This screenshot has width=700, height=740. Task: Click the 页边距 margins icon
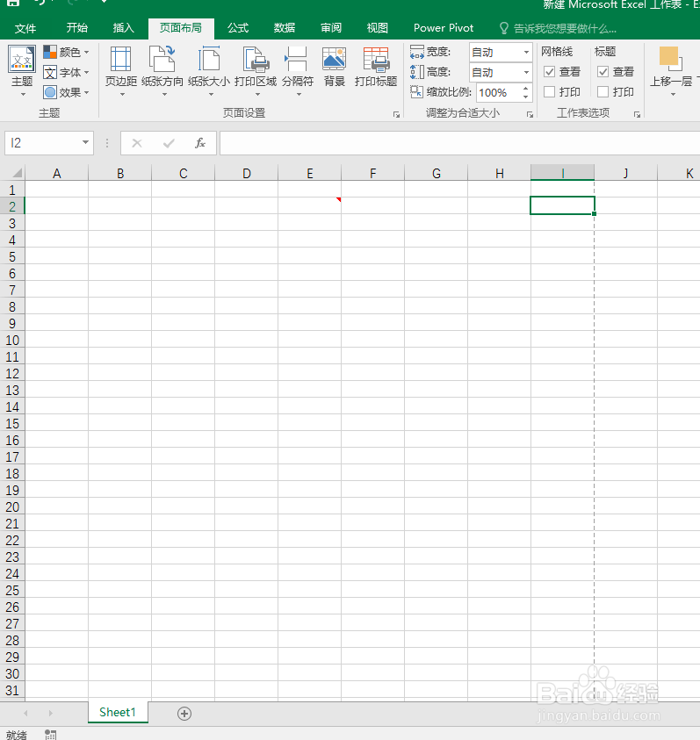point(121,60)
